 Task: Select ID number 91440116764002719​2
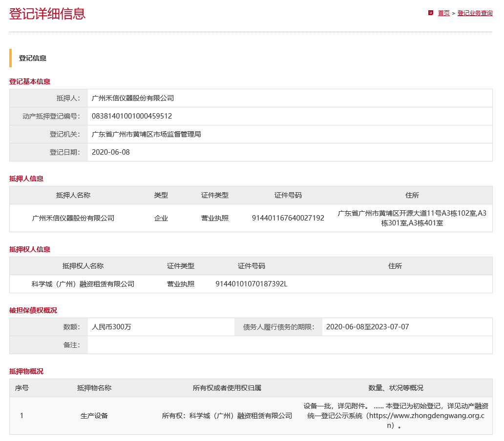(288, 218)
